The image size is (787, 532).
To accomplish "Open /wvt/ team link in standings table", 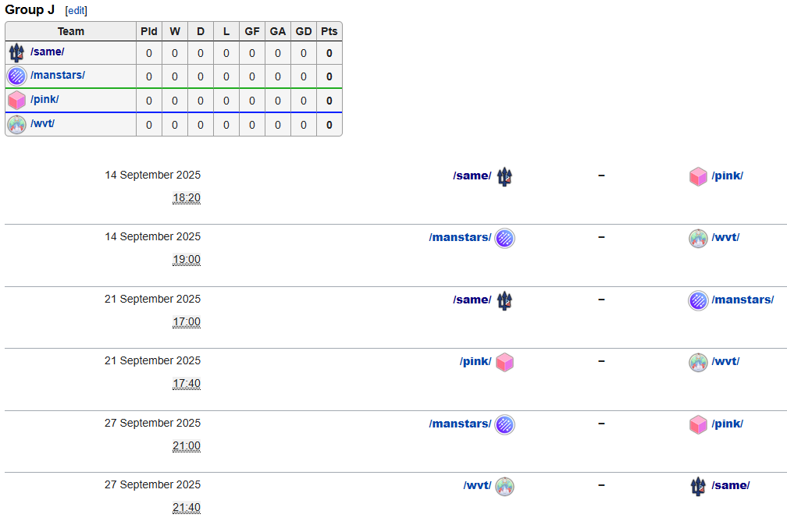I will coord(43,123).
